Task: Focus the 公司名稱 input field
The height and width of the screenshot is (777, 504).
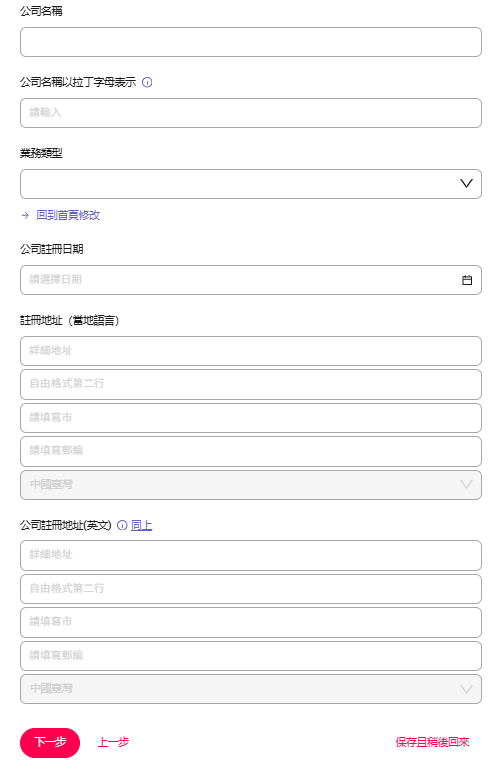Action: click(251, 42)
